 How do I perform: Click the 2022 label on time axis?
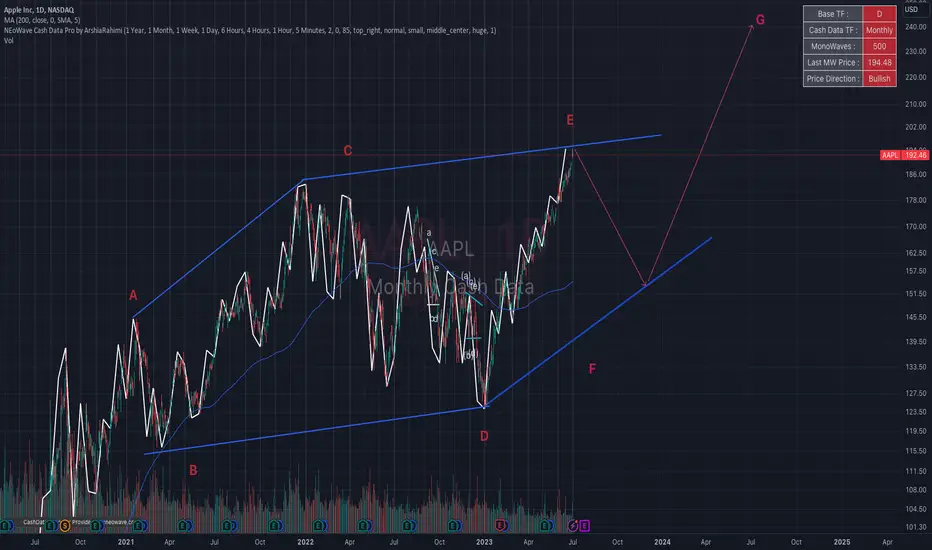305,542
